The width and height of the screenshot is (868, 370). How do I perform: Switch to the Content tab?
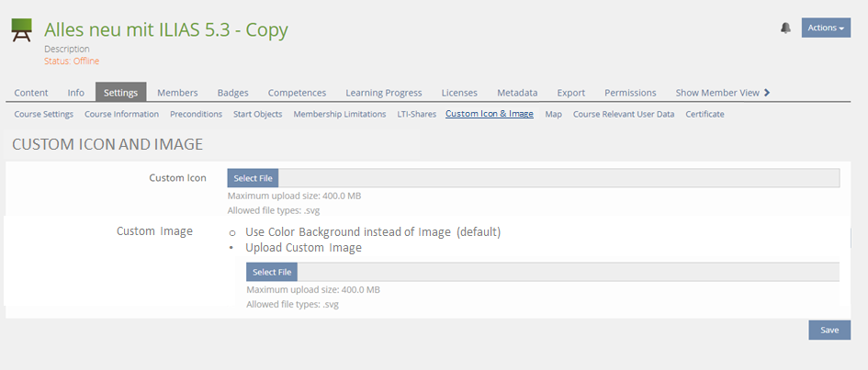point(31,93)
